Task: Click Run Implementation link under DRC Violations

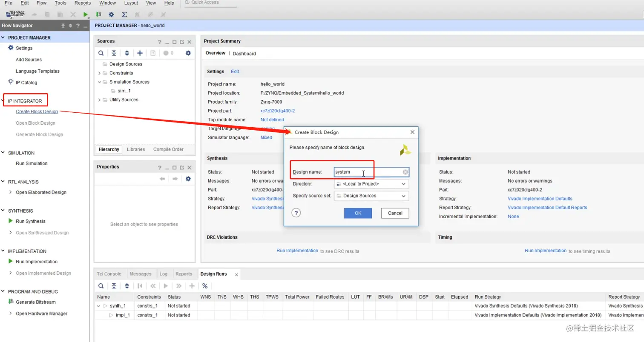Action: coord(297,251)
